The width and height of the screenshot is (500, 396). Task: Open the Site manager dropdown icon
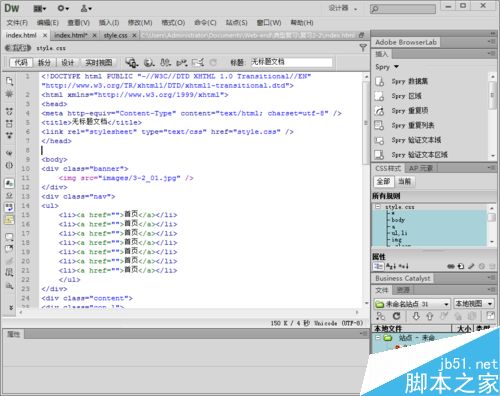[86, 9]
